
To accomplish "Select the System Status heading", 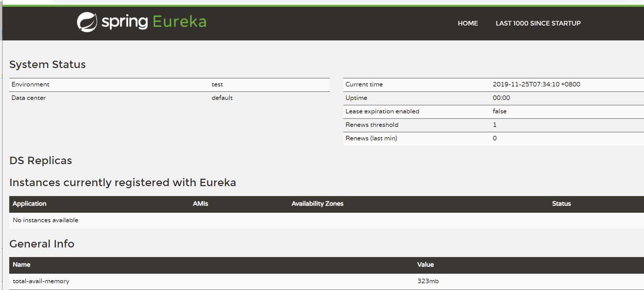I will (x=48, y=65).
